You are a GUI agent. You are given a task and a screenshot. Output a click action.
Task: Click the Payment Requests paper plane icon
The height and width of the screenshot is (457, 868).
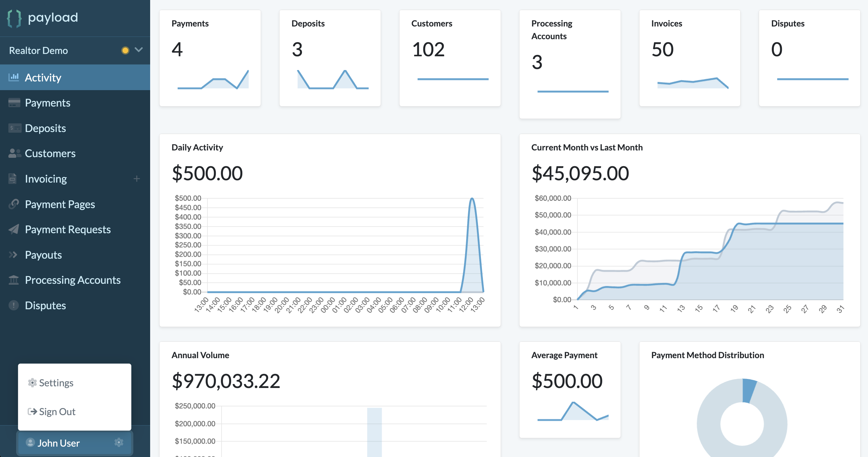[x=14, y=230]
